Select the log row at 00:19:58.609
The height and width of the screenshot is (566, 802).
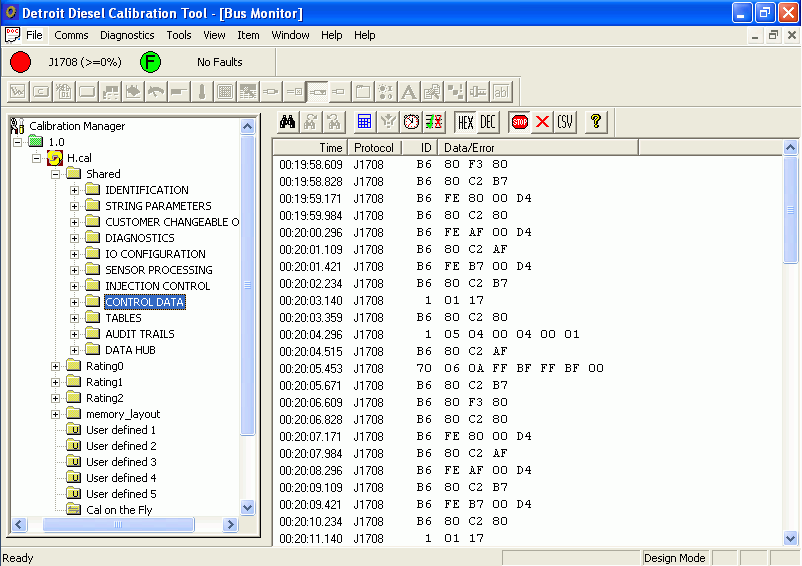click(527, 165)
